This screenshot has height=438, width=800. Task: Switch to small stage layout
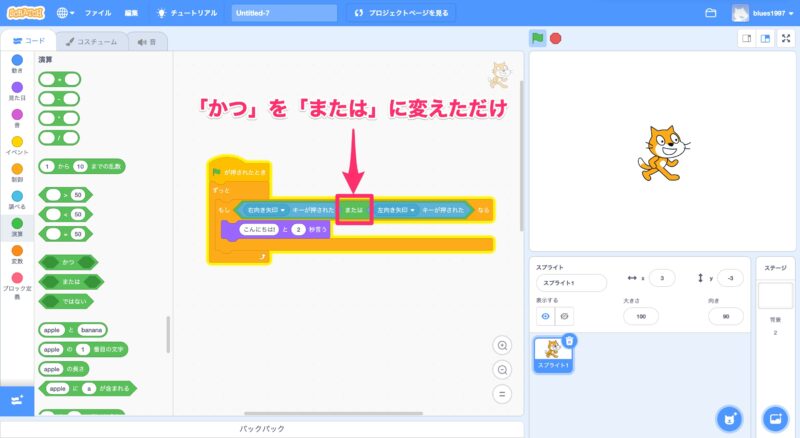coord(745,39)
